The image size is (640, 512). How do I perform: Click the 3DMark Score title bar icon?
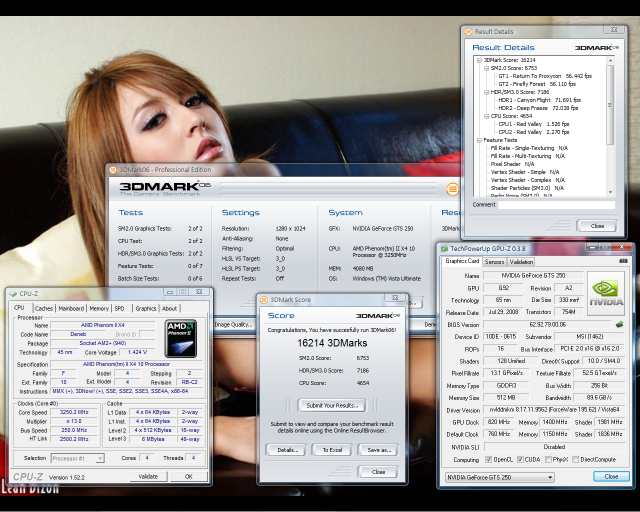(264, 300)
